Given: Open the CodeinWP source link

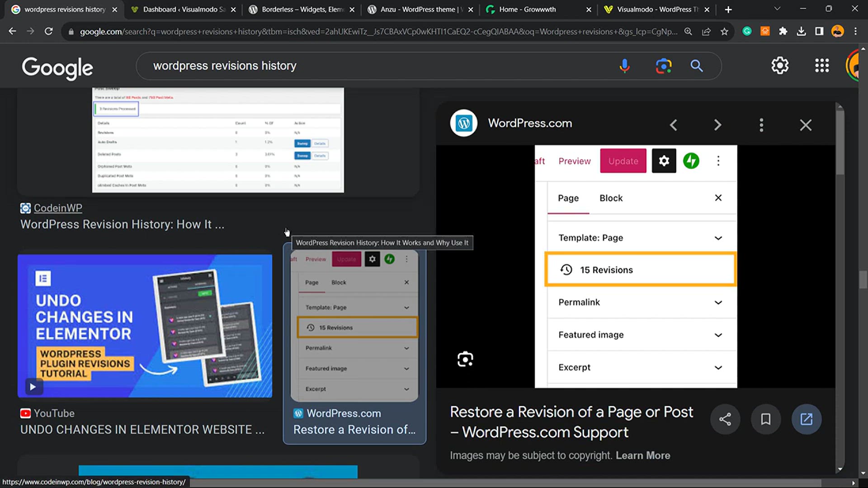Looking at the screenshot, I should tap(58, 208).
